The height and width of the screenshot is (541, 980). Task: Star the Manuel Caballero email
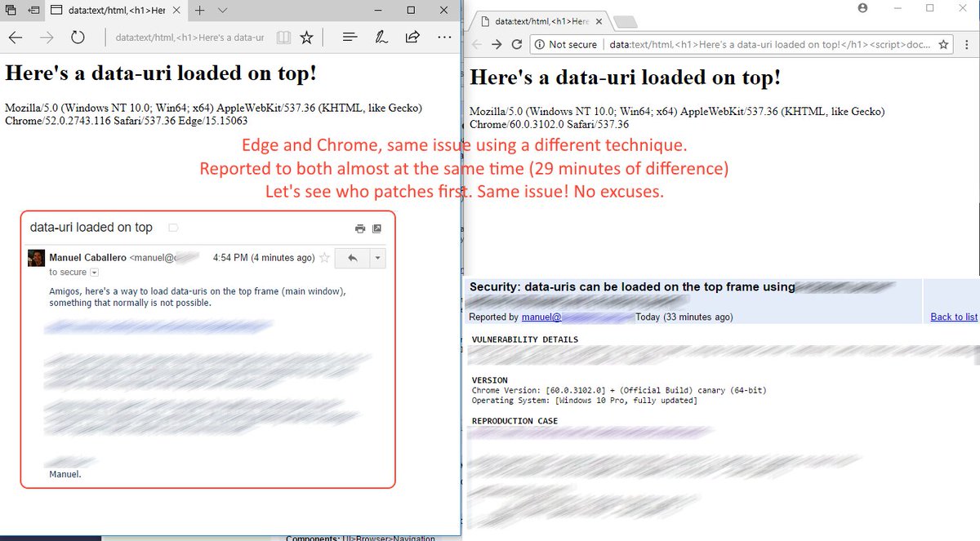pyautogui.click(x=324, y=258)
